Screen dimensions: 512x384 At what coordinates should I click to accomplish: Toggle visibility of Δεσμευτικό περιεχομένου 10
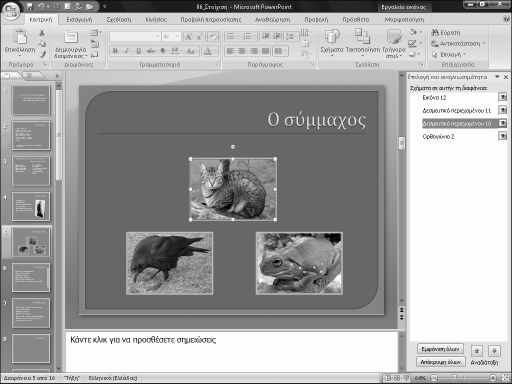click(502, 123)
